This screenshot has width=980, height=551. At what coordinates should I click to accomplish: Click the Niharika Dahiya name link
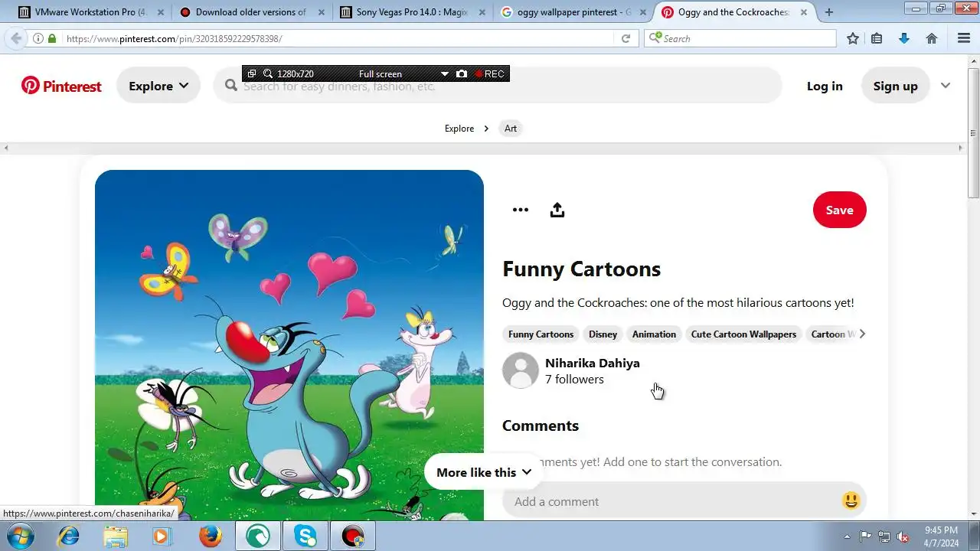click(x=592, y=363)
